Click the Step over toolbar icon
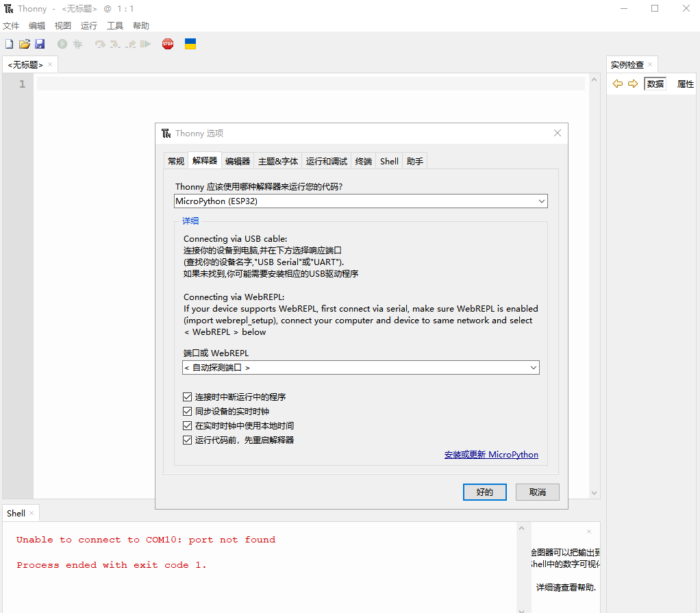The image size is (700, 613). [100, 44]
